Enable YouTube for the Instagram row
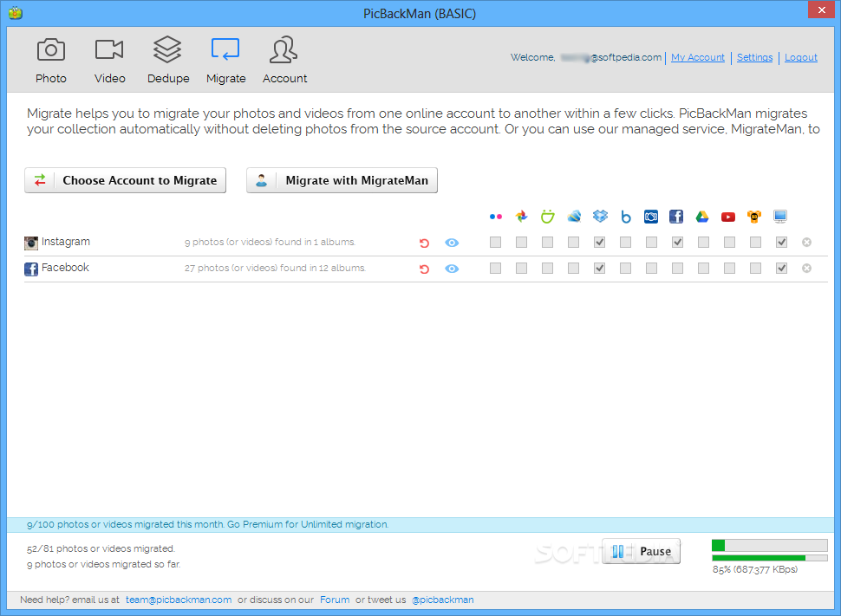Viewport: 841px width, 616px height. tap(729, 243)
